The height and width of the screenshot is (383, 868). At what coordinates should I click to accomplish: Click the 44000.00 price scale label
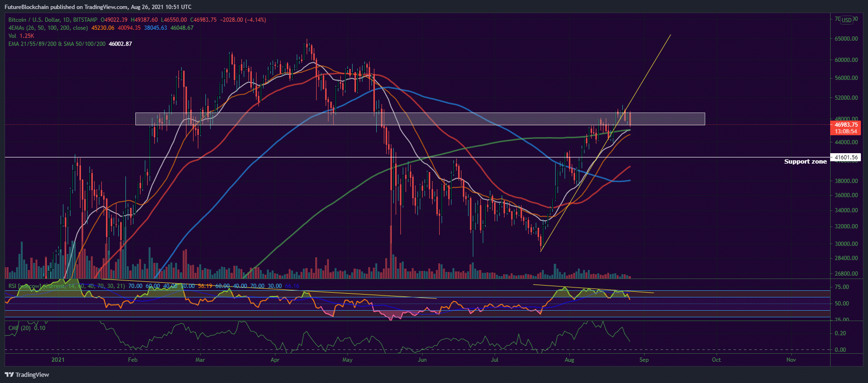click(846, 142)
